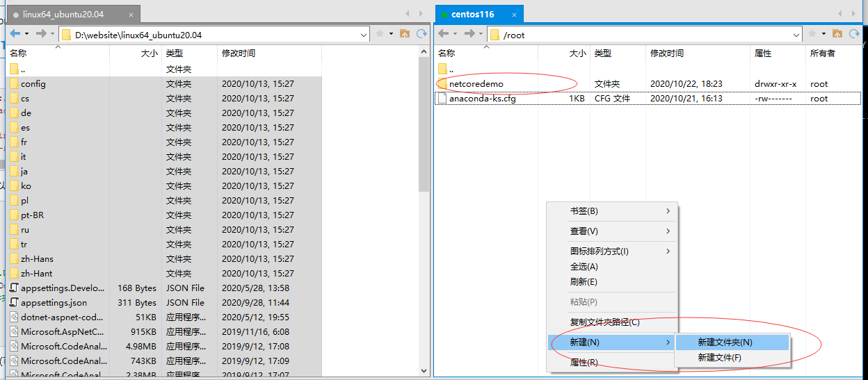This screenshot has height=380, width=868.
Task: Open bookmark dropdown arrow in local pane
Action: [x=392, y=33]
